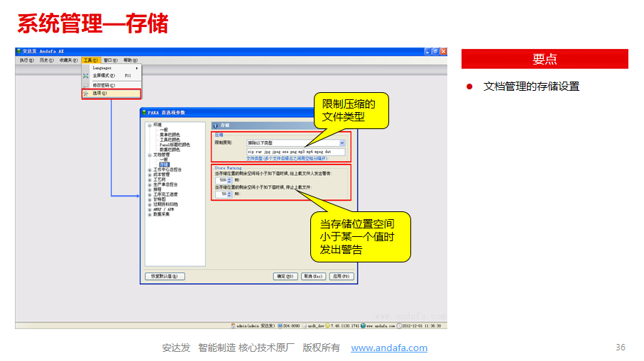Click the full-screen mode icon in Tools menu
644x361 pixels.
click(86, 75)
